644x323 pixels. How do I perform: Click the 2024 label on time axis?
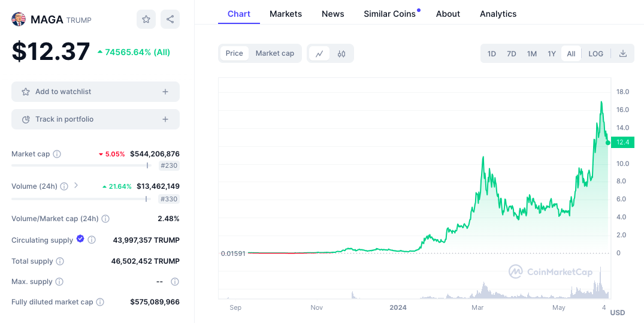point(398,308)
